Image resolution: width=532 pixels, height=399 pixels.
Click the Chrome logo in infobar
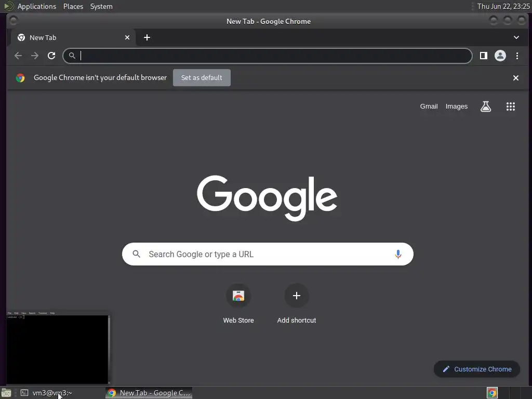[20, 78]
